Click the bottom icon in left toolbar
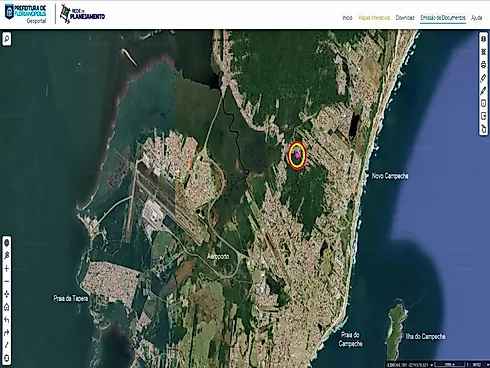 (6, 358)
